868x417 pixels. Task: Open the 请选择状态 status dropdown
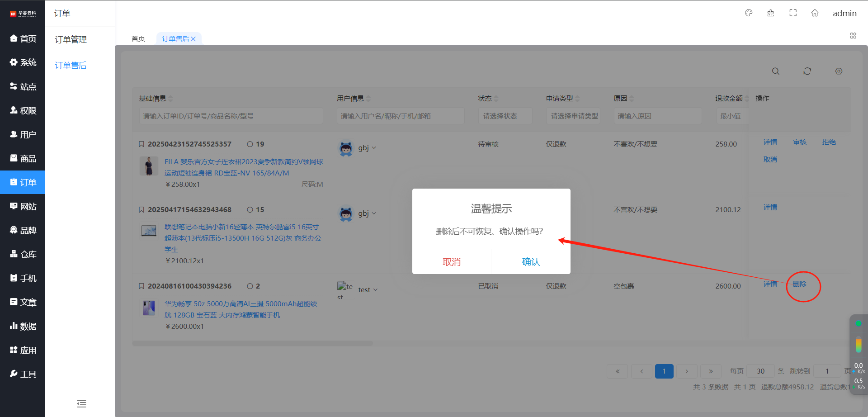click(505, 116)
